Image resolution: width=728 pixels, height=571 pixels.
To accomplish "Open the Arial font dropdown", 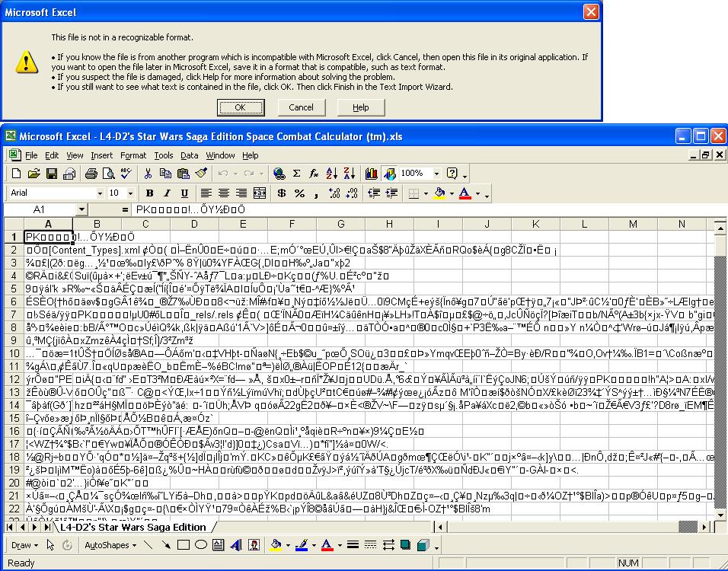I will click(x=100, y=193).
